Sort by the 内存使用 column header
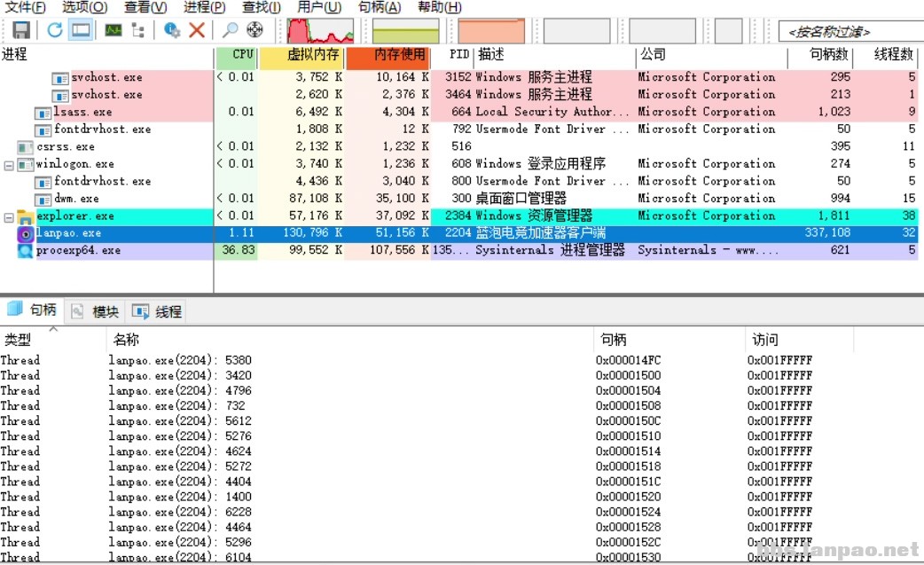This screenshot has height=565, width=924. pyautogui.click(x=399, y=55)
